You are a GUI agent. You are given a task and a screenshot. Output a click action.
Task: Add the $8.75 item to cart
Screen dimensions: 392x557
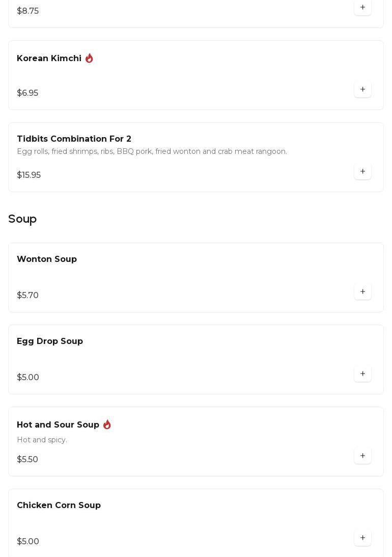coord(362,8)
